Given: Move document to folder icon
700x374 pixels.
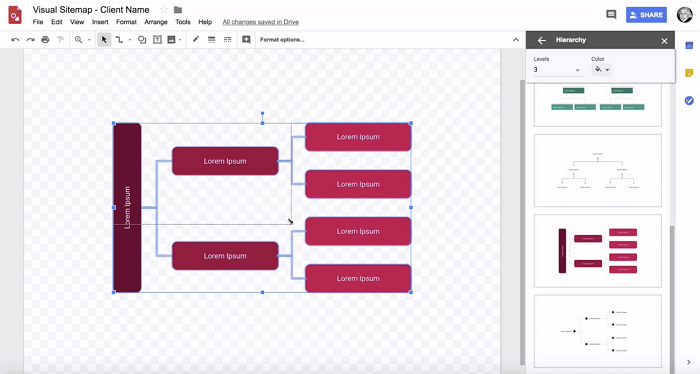Looking at the screenshot, I should 178,10.
